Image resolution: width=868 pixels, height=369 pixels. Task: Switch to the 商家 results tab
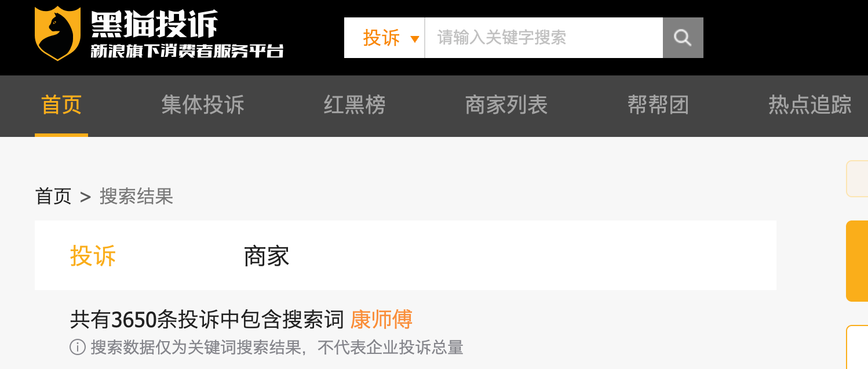pos(267,256)
